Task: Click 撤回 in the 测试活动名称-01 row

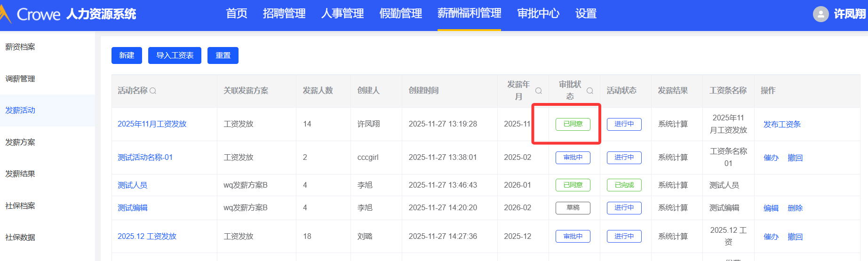Action: [795, 158]
